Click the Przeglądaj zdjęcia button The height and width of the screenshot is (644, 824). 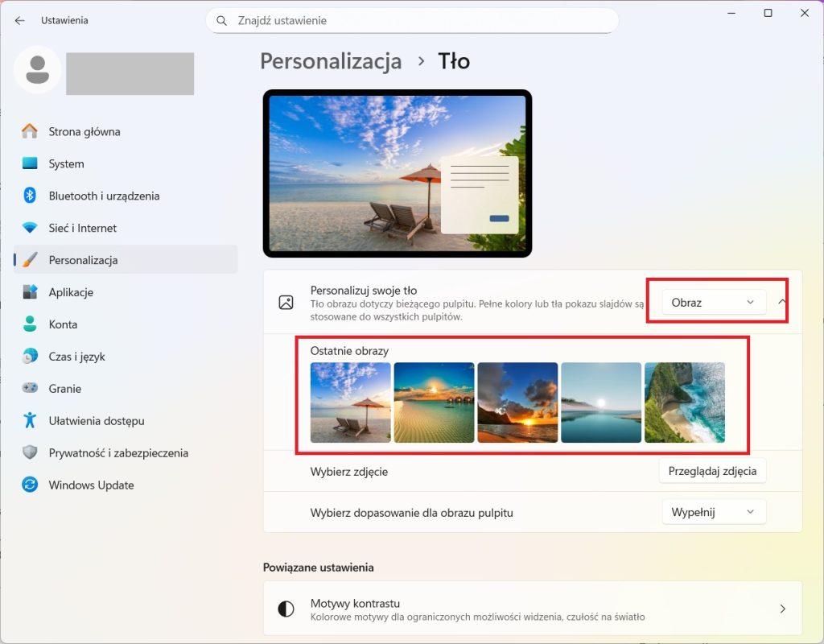(x=712, y=471)
